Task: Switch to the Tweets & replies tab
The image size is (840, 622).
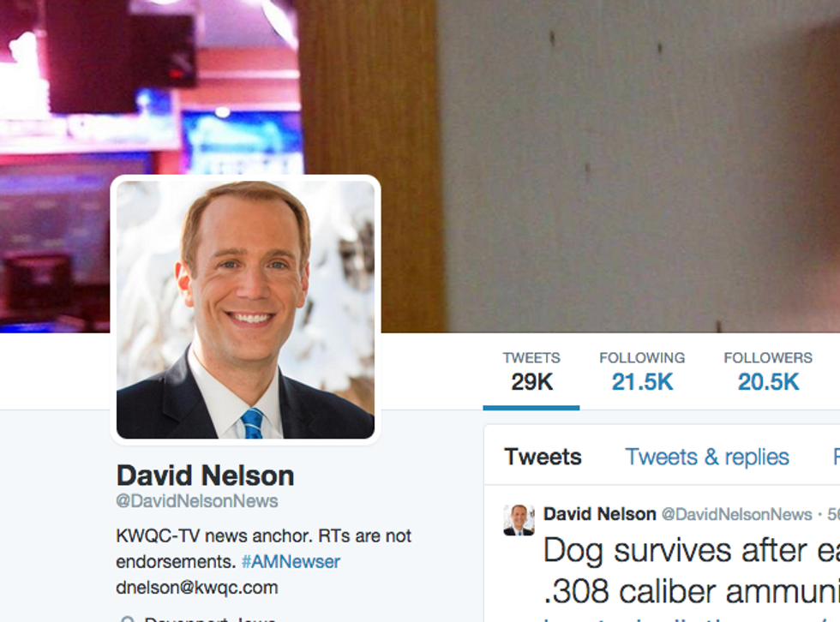Action: pos(707,458)
